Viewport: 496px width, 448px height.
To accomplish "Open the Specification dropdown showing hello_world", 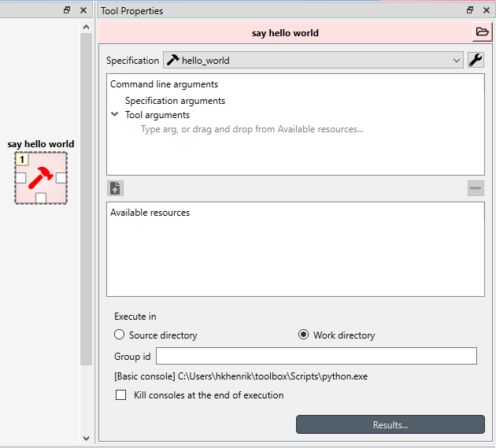I will click(313, 60).
